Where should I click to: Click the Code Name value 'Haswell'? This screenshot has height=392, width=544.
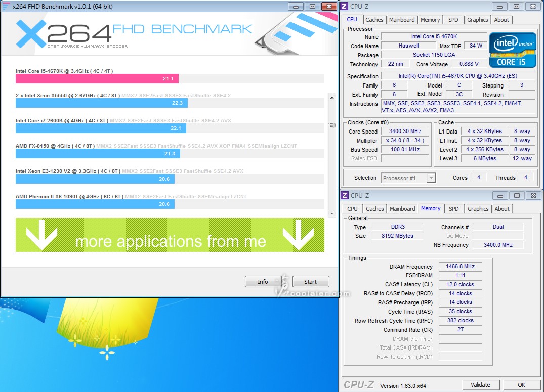point(408,46)
